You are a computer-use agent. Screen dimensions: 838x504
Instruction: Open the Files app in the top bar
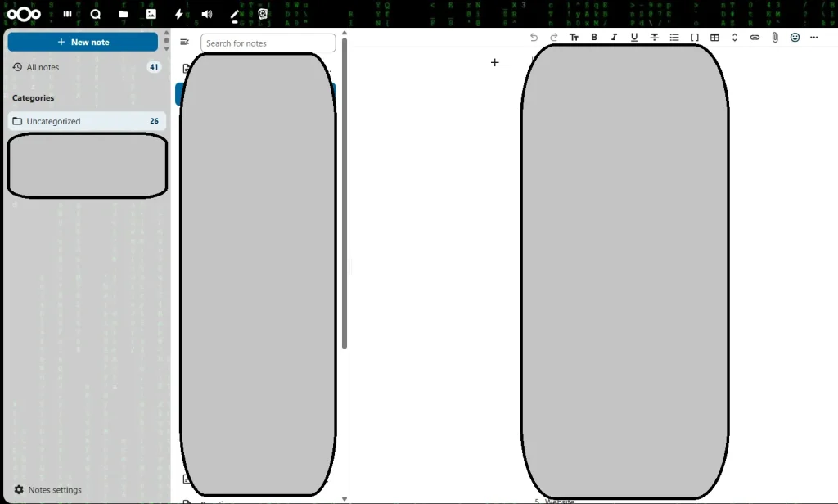coord(123,14)
